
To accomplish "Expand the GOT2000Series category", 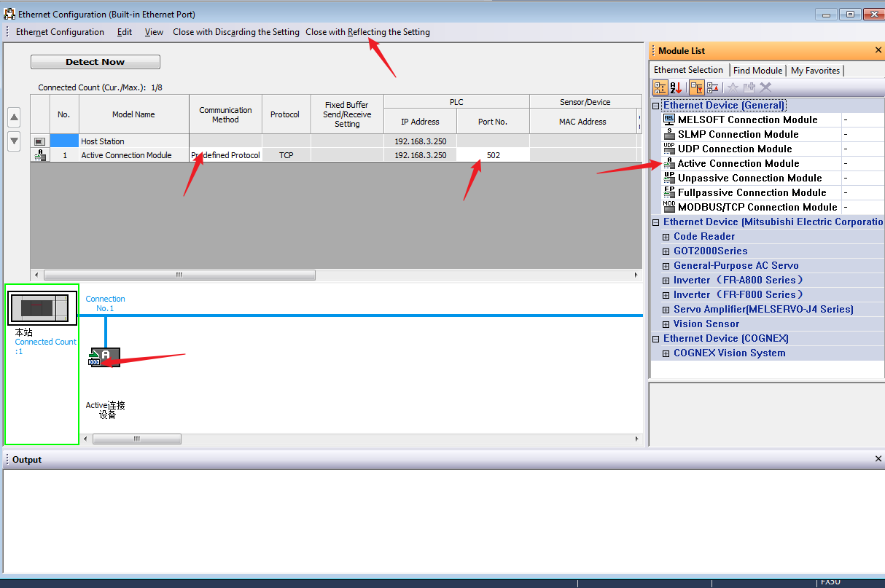I will click(666, 251).
